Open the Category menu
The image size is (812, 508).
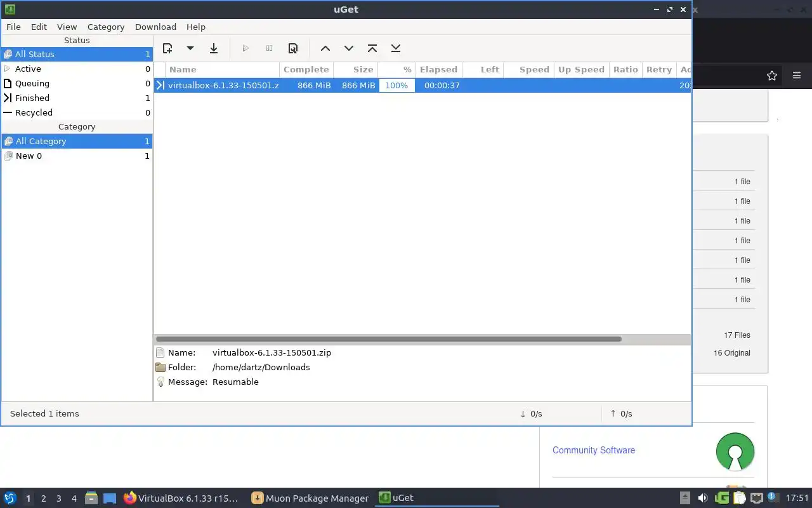(x=106, y=27)
